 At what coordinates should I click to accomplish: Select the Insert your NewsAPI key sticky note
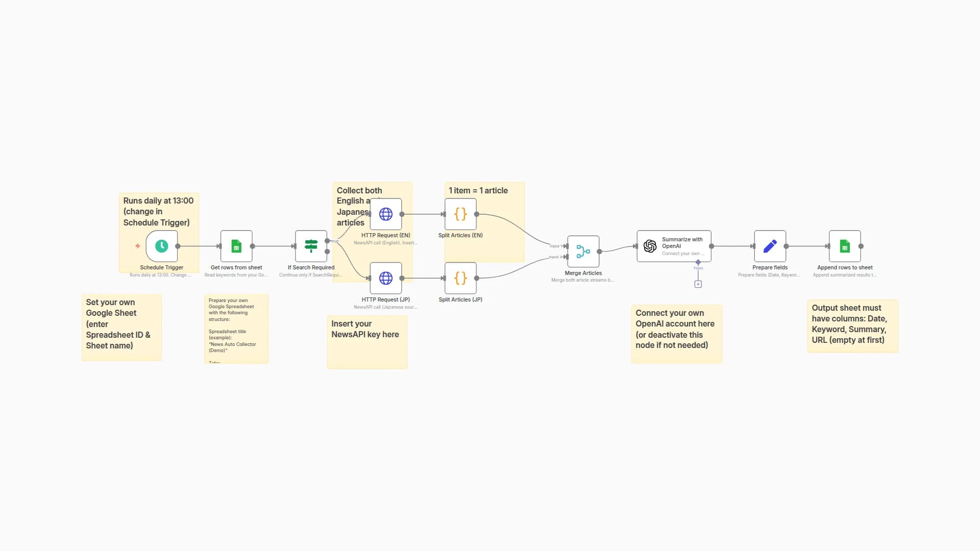click(366, 341)
